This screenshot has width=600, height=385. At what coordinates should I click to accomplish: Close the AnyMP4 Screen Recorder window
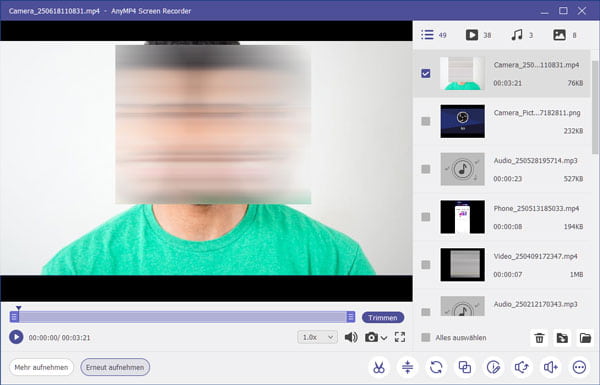point(582,11)
